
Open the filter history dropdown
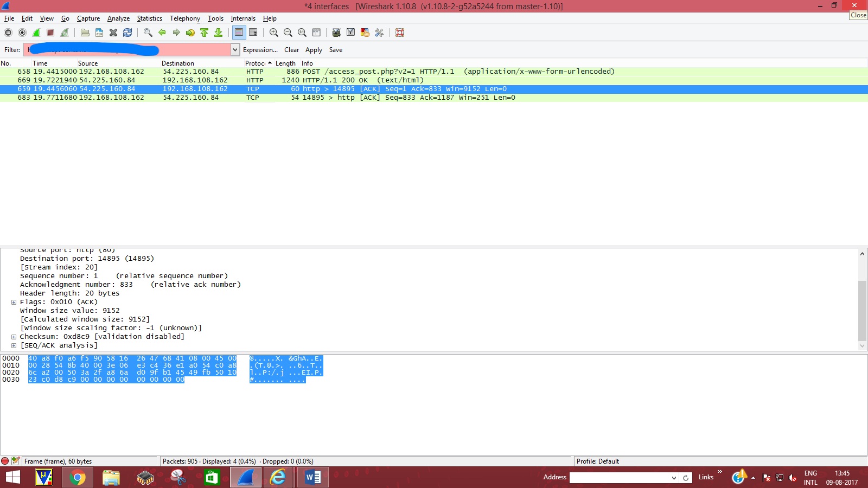tap(235, 50)
